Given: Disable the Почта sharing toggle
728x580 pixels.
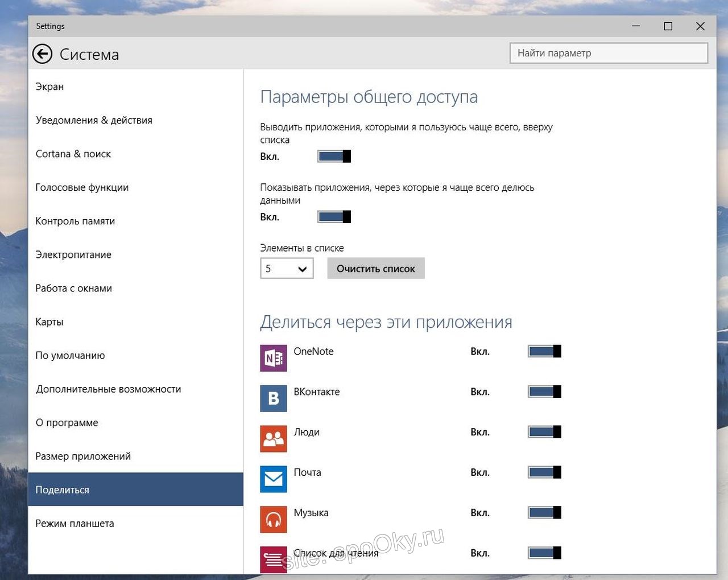Looking at the screenshot, I should (544, 472).
